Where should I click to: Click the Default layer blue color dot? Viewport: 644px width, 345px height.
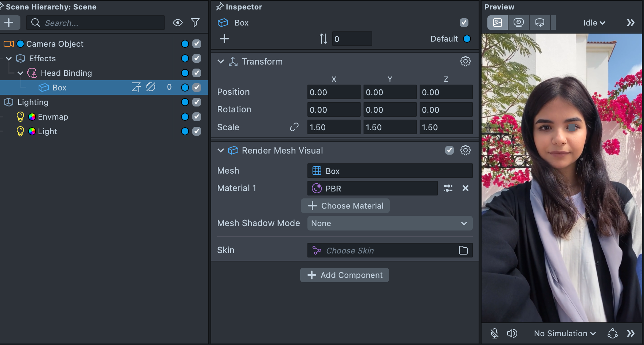coord(467,39)
